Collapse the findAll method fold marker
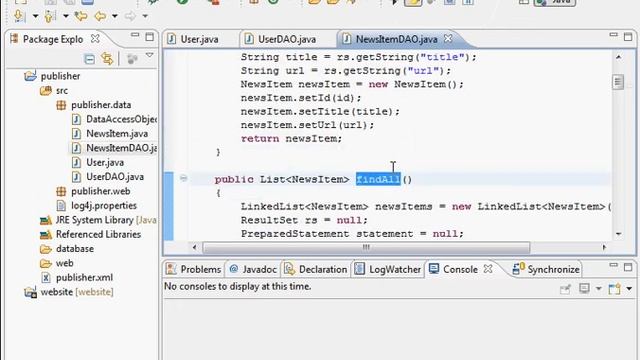The height and width of the screenshot is (360, 640). pos(183,178)
